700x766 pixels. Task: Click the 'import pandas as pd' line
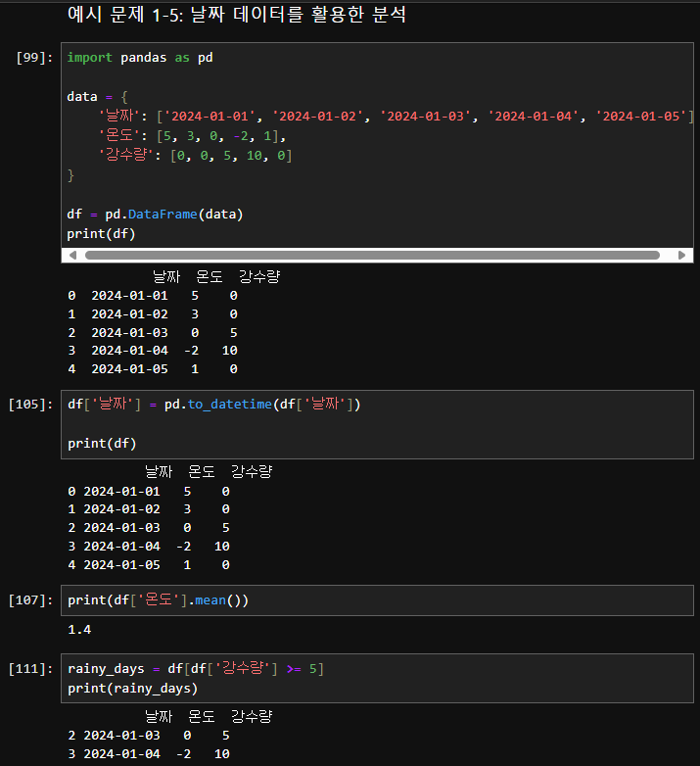pyautogui.click(x=140, y=58)
